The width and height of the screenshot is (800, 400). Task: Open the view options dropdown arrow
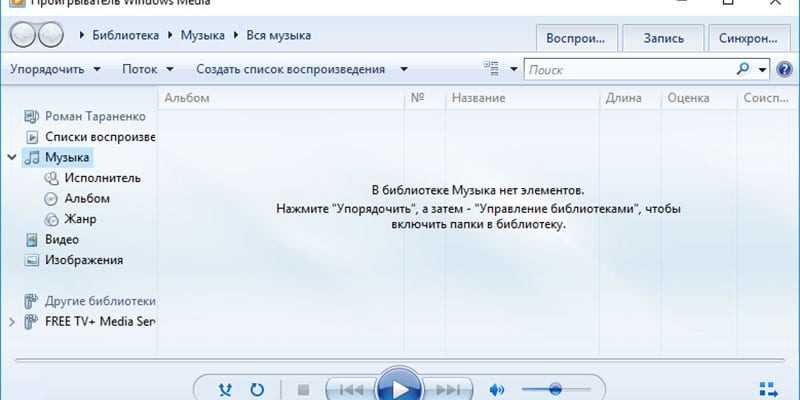pos(513,69)
